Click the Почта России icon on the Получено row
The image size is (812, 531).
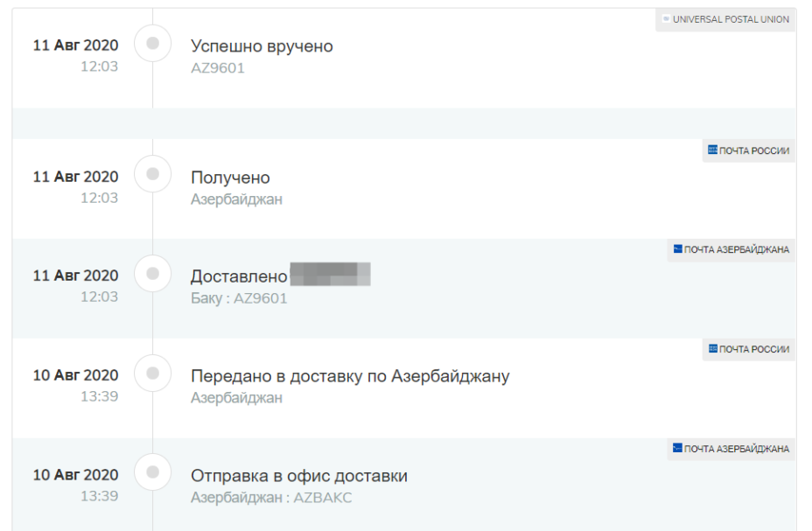[x=712, y=150]
